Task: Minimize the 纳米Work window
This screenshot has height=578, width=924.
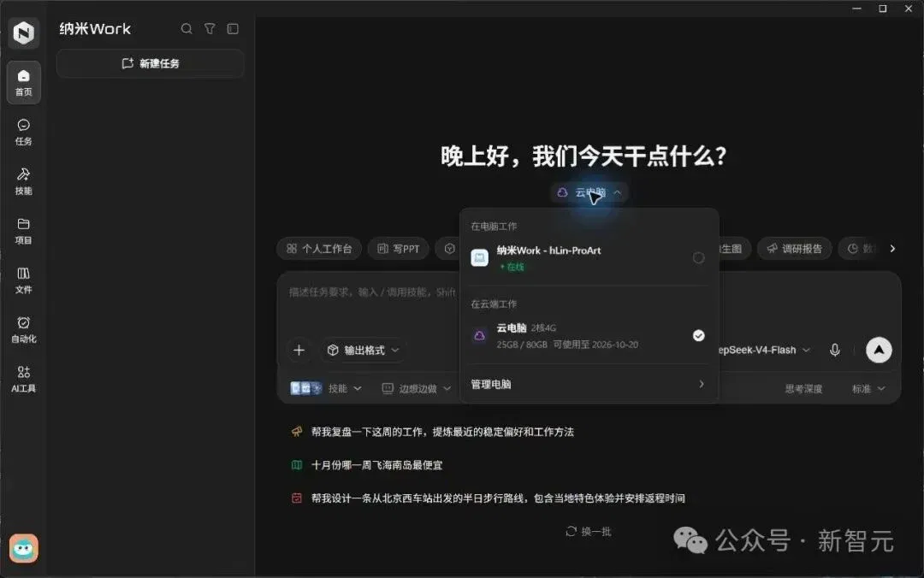Action: click(856, 9)
